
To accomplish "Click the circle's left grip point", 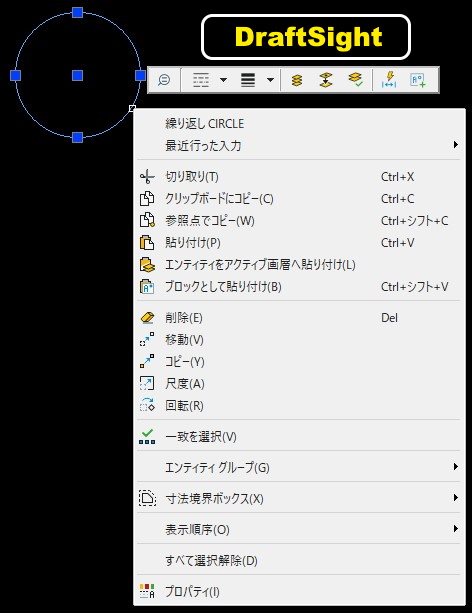I will click(x=15, y=75).
